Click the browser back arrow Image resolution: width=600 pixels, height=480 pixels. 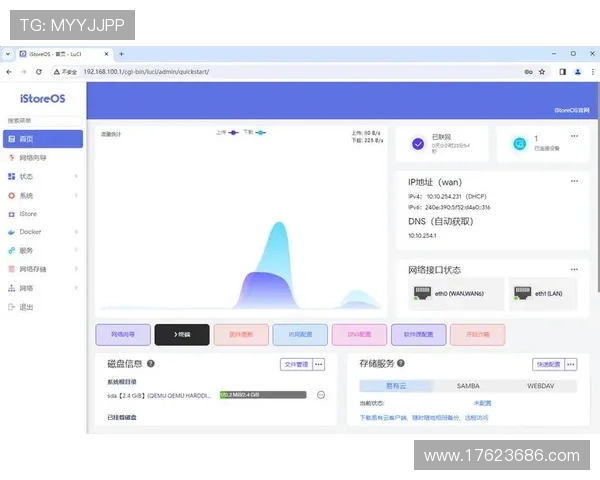click(9, 72)
